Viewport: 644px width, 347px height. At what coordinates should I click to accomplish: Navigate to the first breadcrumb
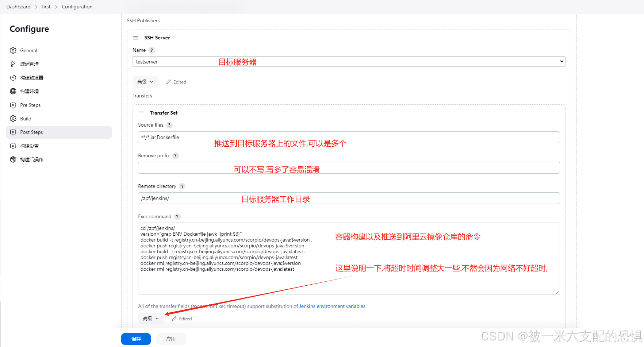(46, 7)
